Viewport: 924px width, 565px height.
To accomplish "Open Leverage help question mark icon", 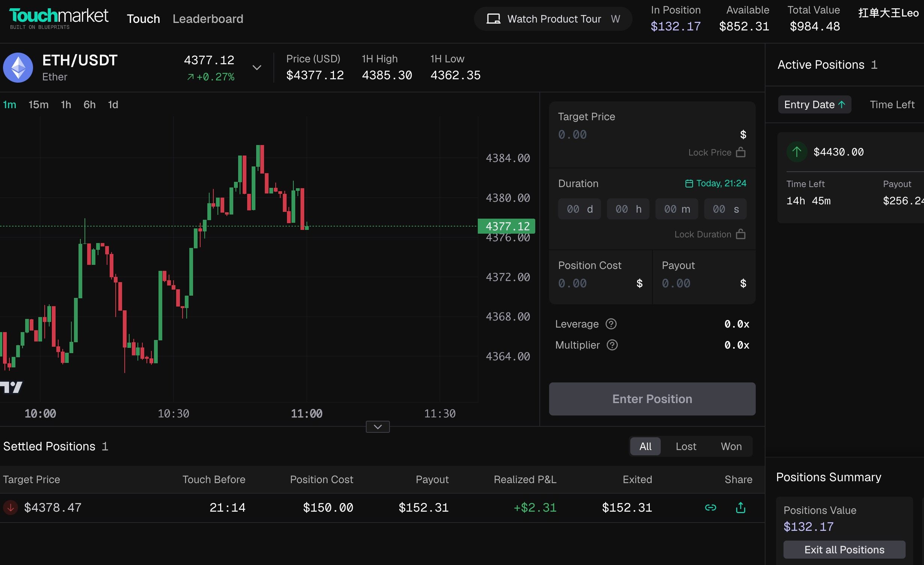I will click(x=611, y=324).
